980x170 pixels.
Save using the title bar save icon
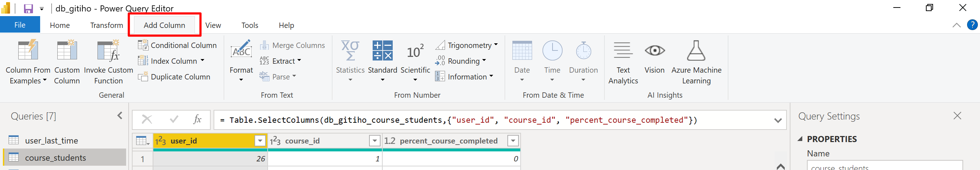[29, 8]
